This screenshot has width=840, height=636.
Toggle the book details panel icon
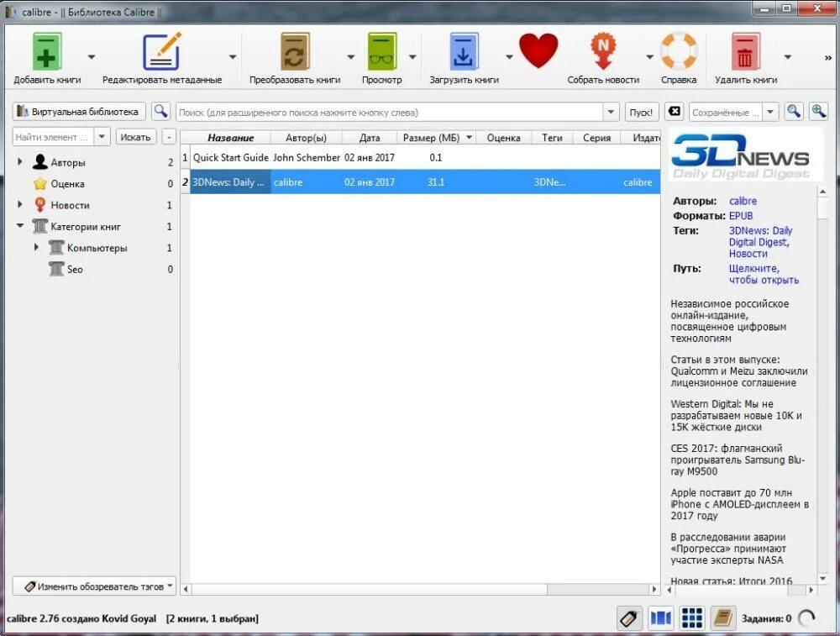[x=722, y=618]
